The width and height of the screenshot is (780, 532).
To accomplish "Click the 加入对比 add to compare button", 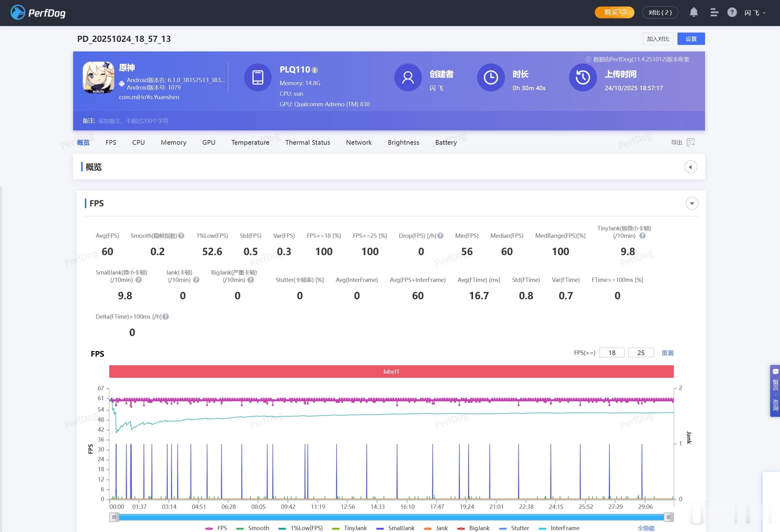I will pyautogui.click(x=658, y=39).
